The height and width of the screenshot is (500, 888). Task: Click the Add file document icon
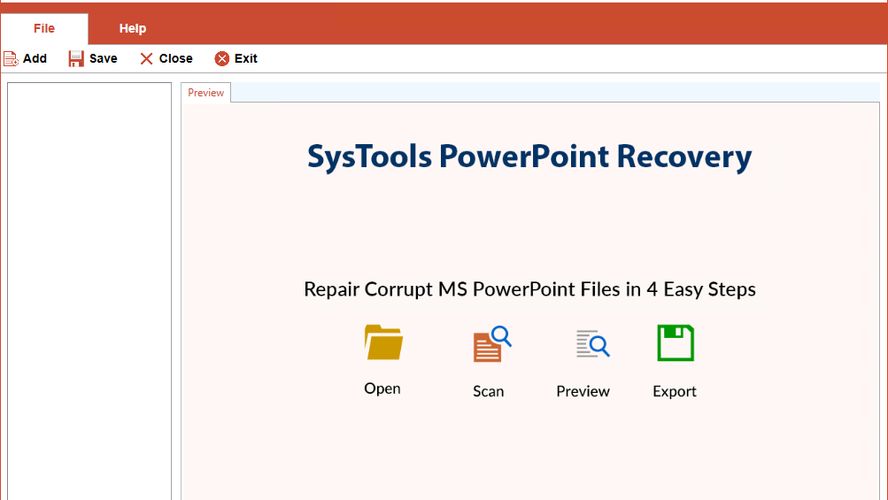point(11,59)
